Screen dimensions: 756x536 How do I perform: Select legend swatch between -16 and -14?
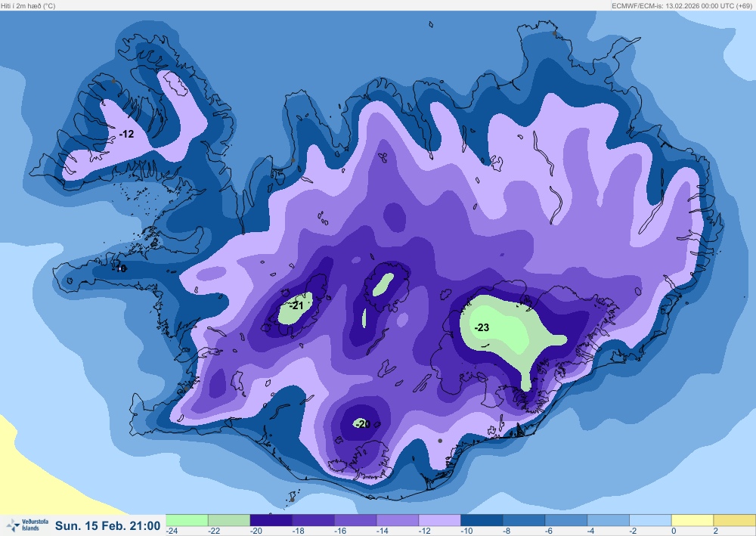coord(355,520)
